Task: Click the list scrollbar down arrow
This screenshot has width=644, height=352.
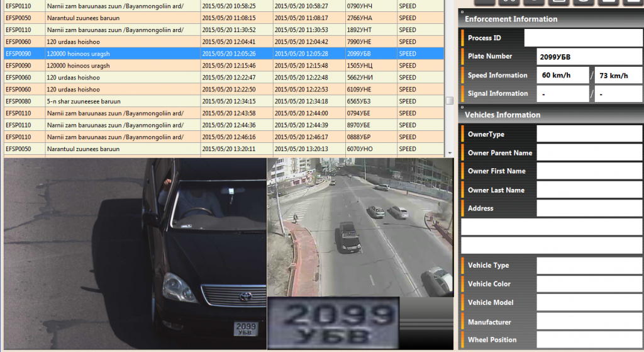Action: tap(449, 153)
